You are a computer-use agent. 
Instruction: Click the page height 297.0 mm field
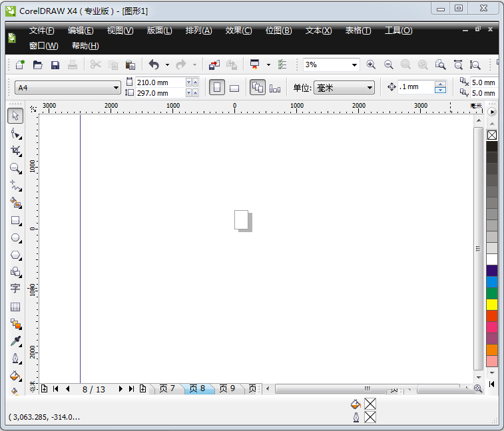(160, 93)
